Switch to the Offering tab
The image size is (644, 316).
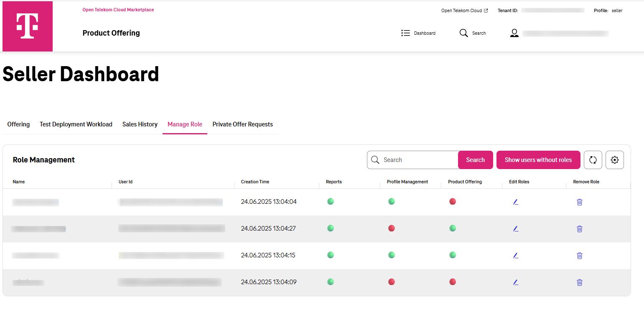[x=18, y=124]
